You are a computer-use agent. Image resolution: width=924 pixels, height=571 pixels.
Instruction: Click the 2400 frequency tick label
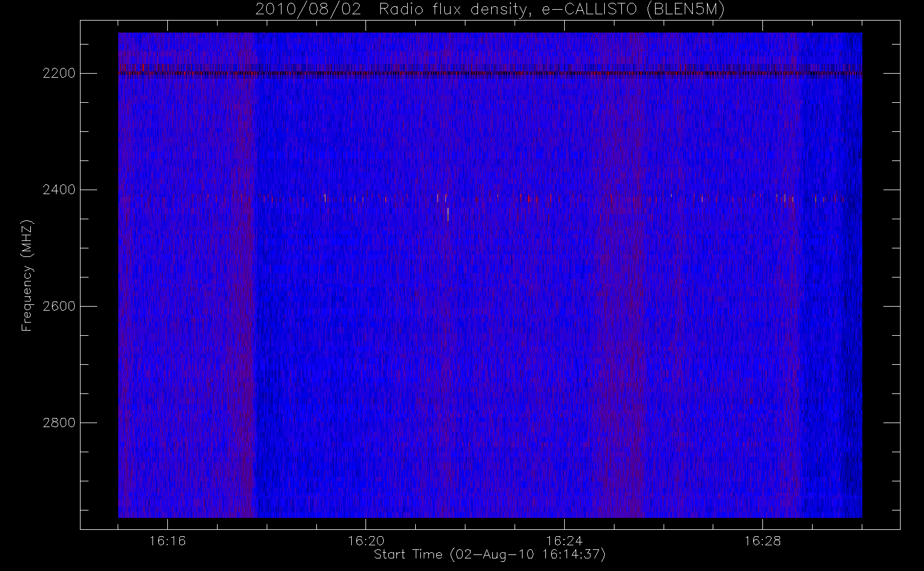pos(59,190)
